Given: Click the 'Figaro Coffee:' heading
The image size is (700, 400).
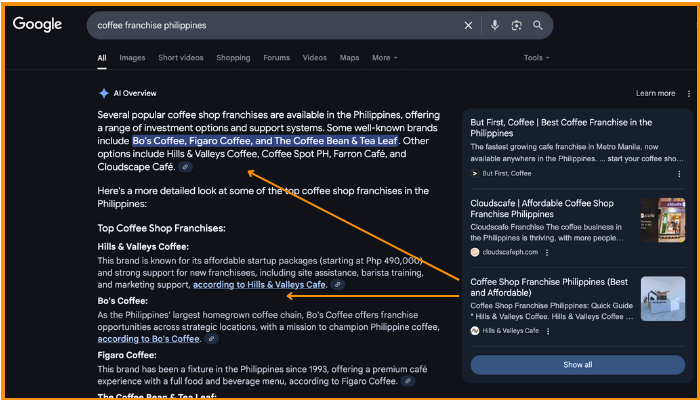Looking at the screenshot, I should click(x=127, y=355).
